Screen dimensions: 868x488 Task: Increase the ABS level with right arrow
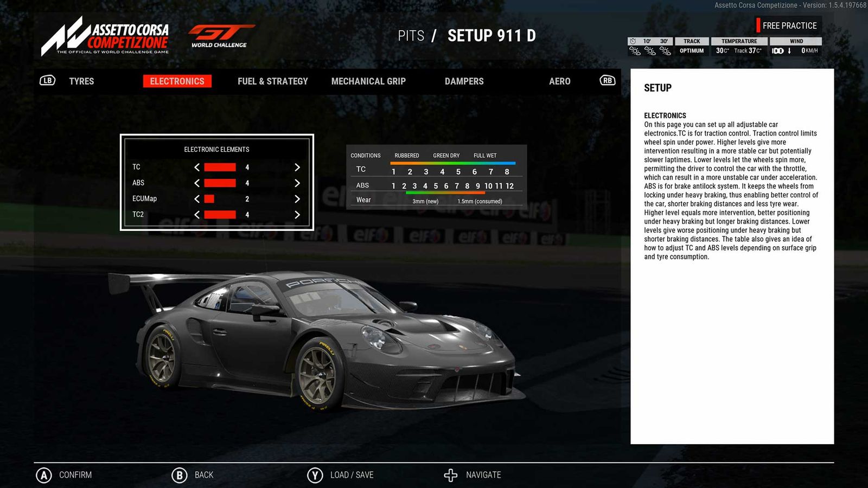[297, 183]
